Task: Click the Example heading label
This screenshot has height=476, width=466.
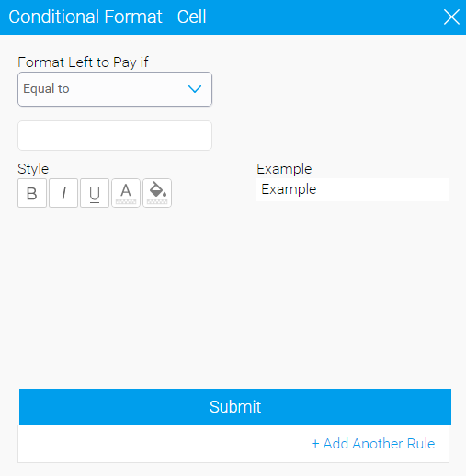Action: coord(284,169)
